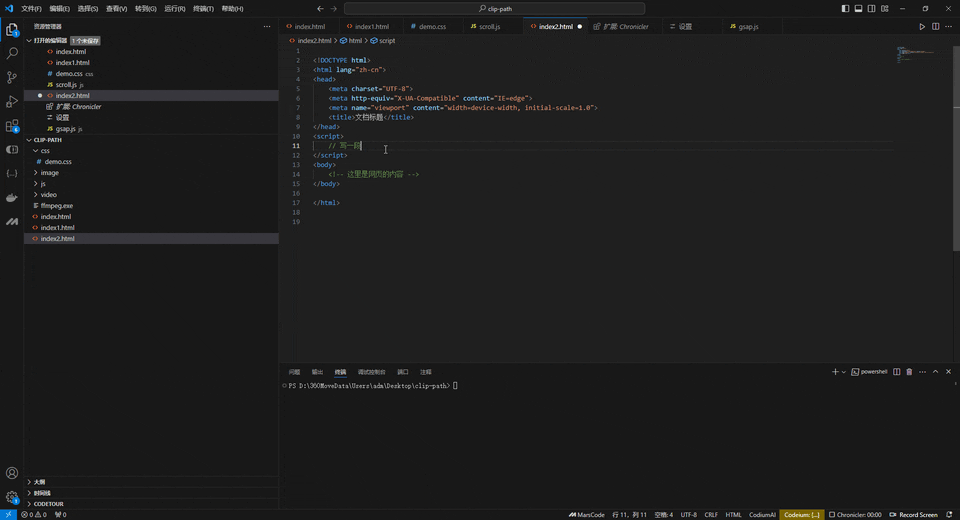Open the Search view in activity bar
Screen dimensions: 960x520
12,53
